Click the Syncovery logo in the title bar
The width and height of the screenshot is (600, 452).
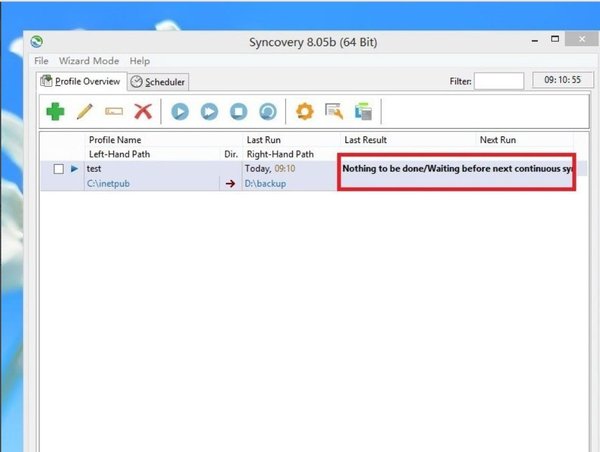click(x=37, y=41)
